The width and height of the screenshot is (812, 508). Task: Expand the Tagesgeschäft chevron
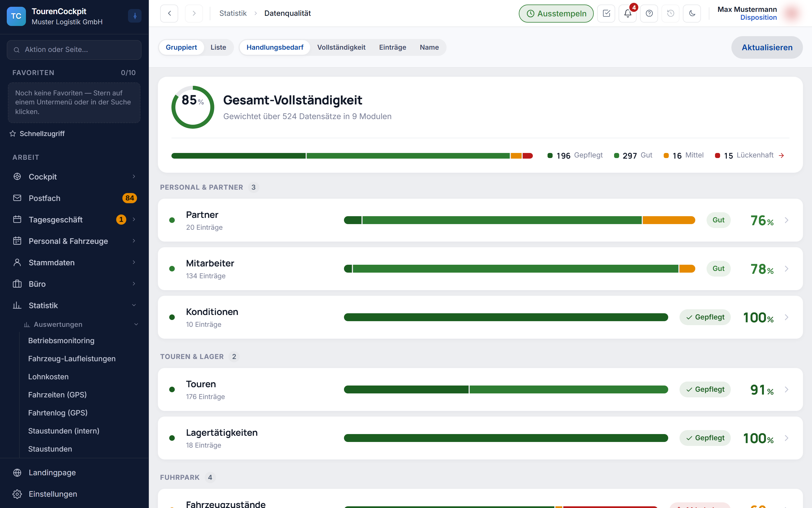pyautogui.click(x=134, y=220)
